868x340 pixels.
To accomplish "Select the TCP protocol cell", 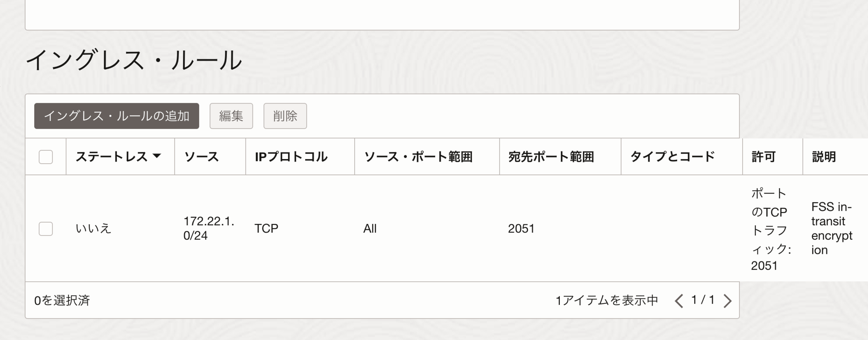I will (x=266, y=229).
